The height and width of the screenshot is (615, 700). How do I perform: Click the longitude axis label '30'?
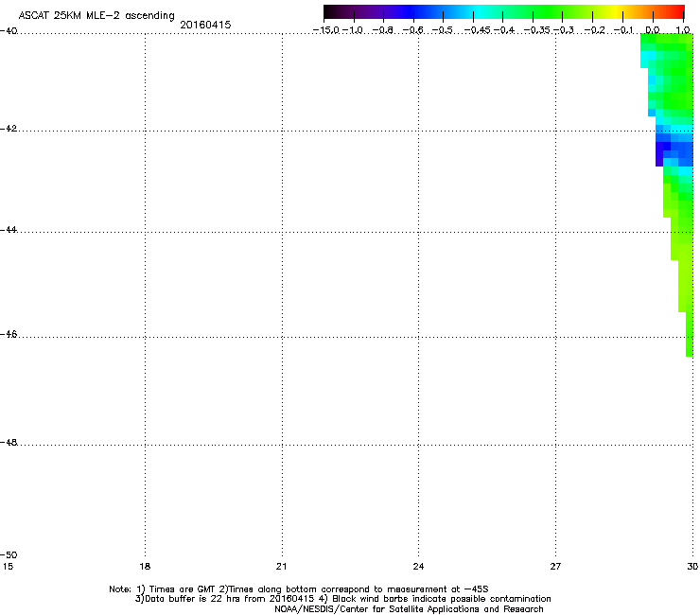pos(693,567)
